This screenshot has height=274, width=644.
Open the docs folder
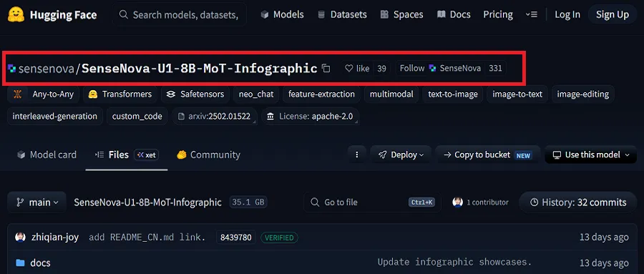tap(40, 263)
